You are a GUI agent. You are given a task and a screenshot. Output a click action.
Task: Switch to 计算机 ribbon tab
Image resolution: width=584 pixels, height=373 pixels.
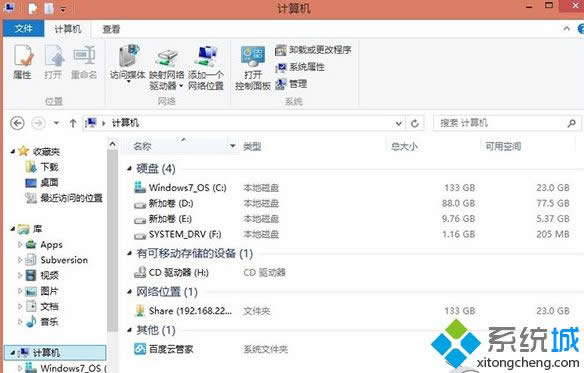(x=67, y=29)
